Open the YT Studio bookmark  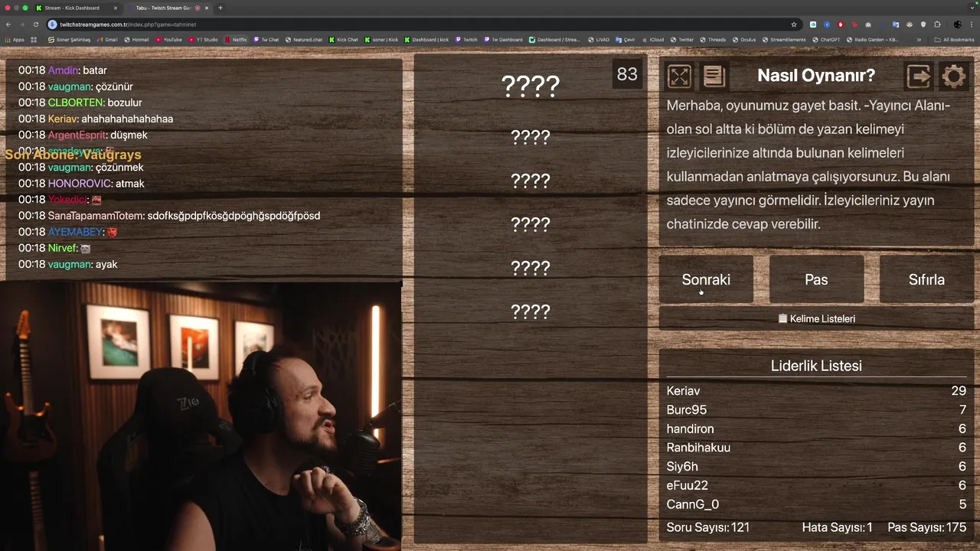click(x=203, y=40)
